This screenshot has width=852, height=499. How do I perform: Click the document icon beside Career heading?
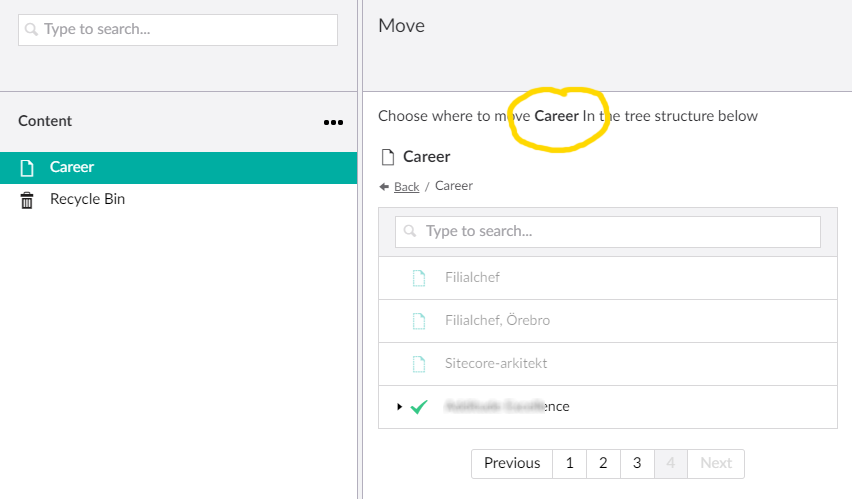tap(388, 157)
